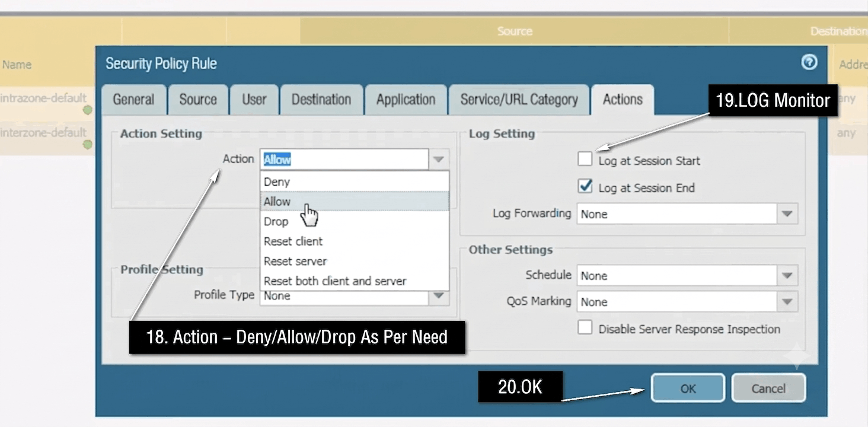Select the intrazone-default rule in background table
This screenshot has height=427, width=868.
click(x=43, y=98)
